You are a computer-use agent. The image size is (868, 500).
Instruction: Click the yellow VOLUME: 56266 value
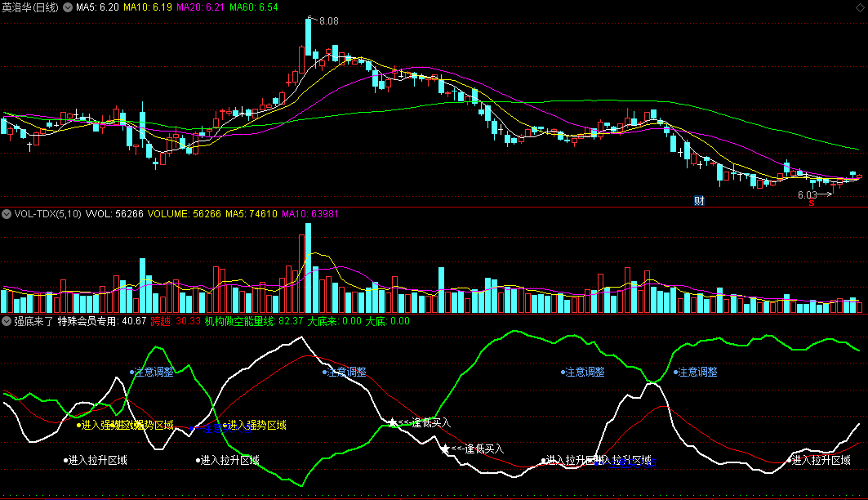[x=185, y=214]
